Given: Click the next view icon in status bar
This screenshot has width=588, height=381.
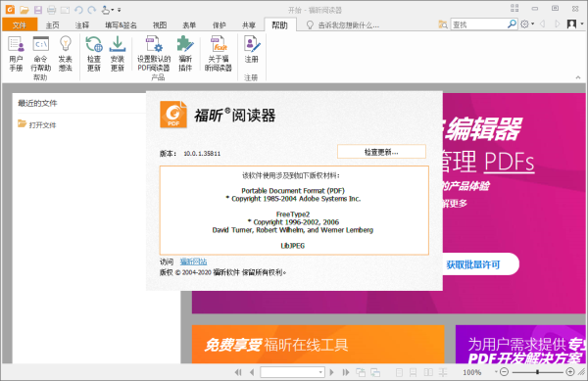Looking at the screenshot, I should tap(375, 372).
